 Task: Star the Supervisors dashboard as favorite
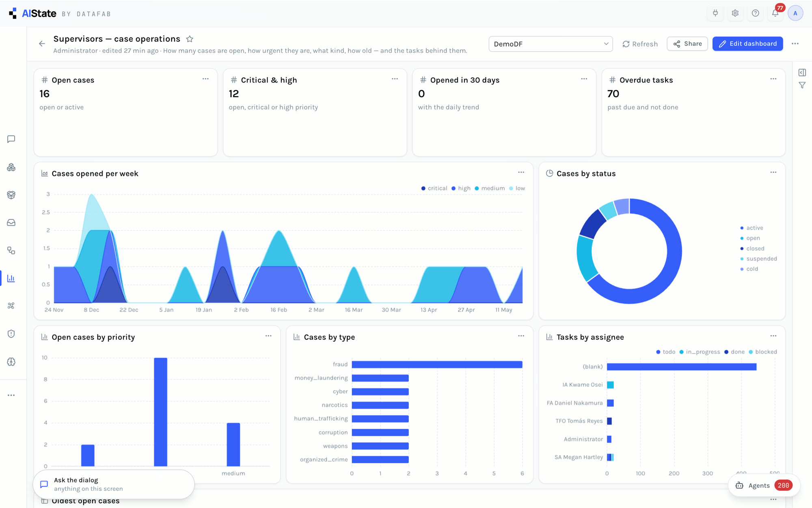click(190, 39)
